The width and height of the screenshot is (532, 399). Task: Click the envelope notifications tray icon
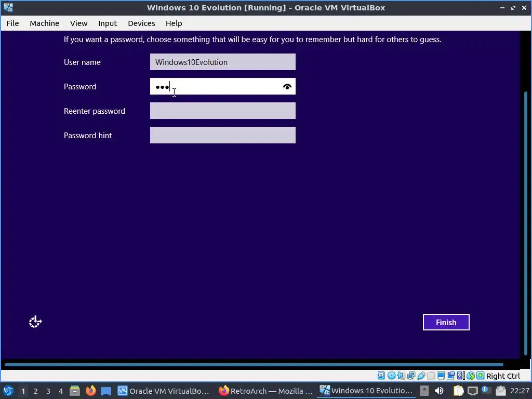500,391
